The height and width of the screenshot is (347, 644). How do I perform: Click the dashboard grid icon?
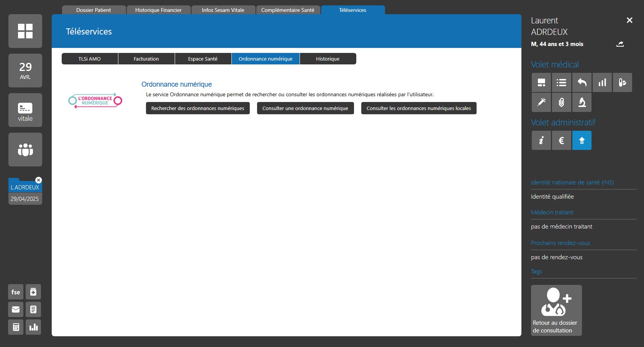(x=25, y=31)
